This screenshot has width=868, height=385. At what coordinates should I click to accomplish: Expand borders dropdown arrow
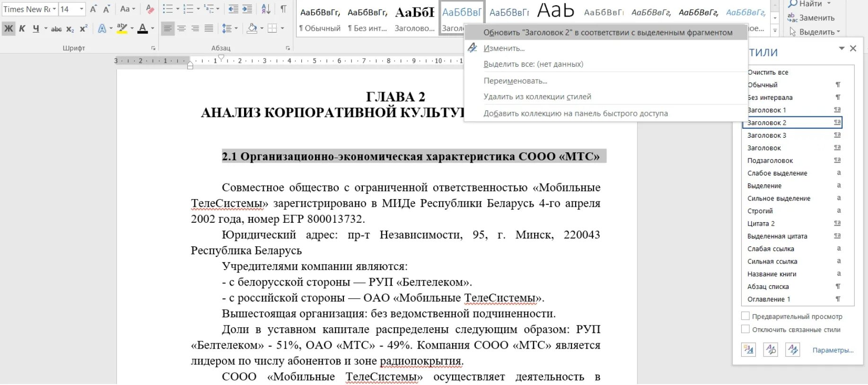click(282, 29)
